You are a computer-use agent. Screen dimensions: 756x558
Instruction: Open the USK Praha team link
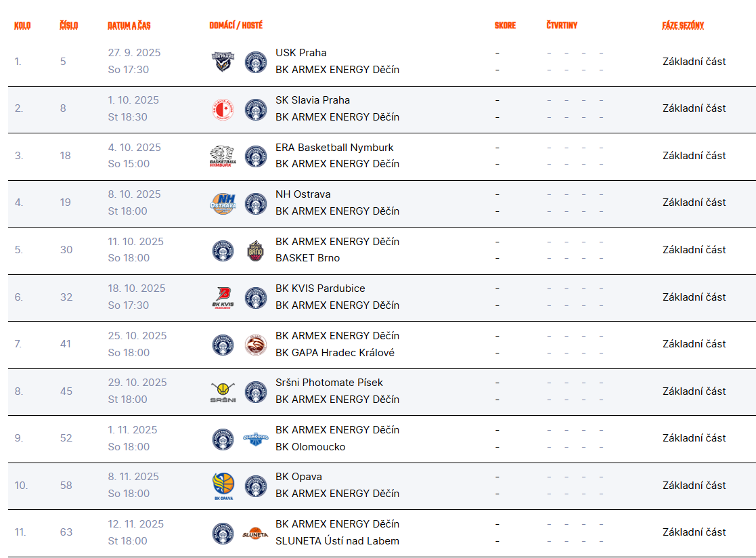(301, 53)
